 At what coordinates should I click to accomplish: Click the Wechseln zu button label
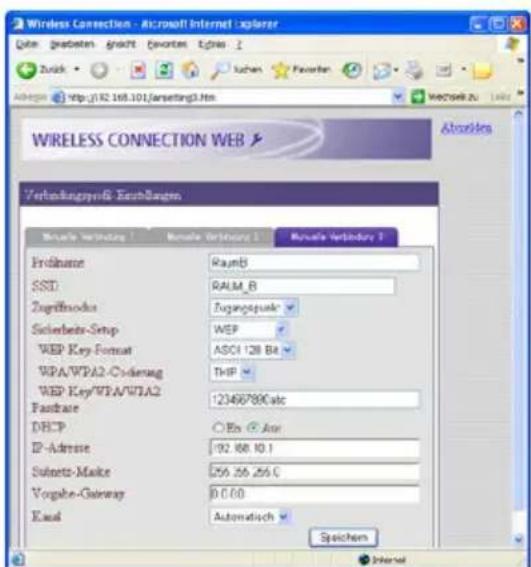(453, 97)
